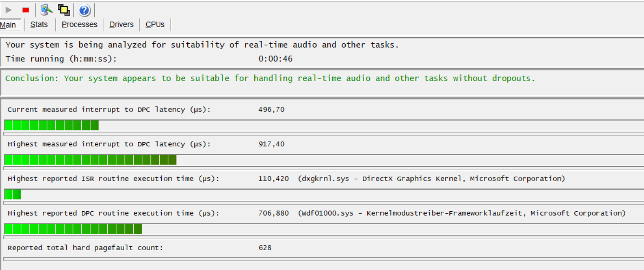View the CPUs tab
Screen dimensions: 644x270
(x=155, y=25)
